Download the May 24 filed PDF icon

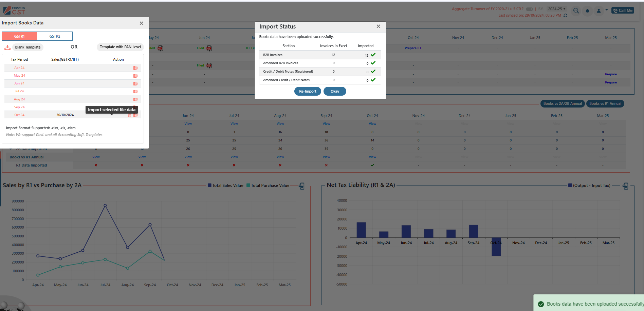160,48
